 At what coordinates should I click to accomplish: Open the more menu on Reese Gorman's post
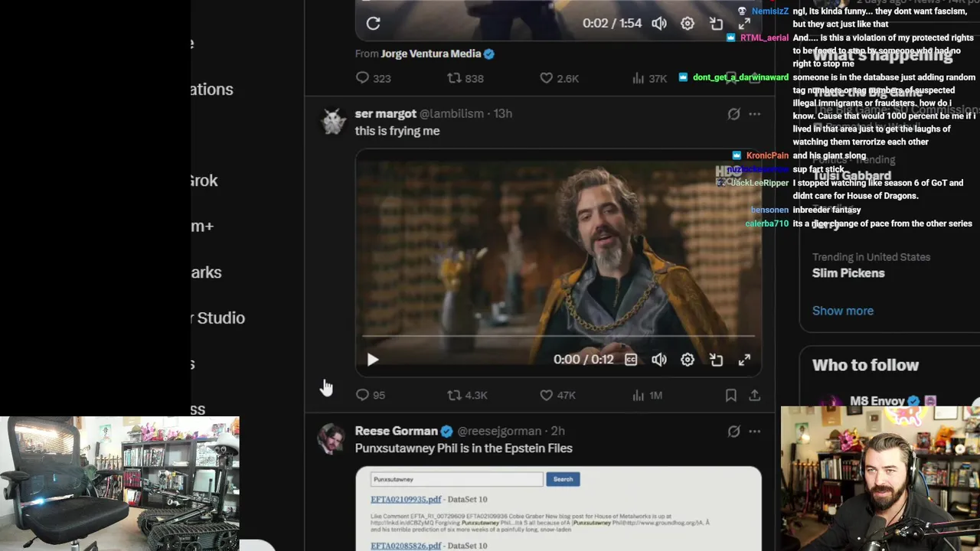click(x=755, y=432)
